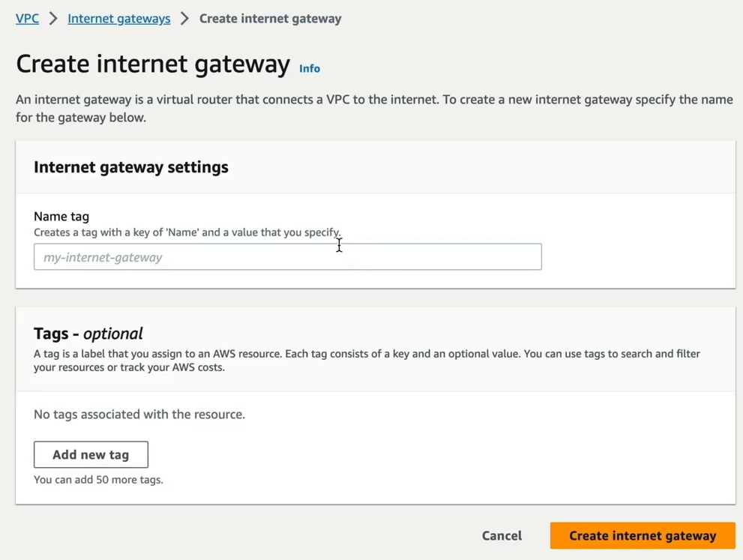743x560 pixels.
Task: Click the Internet gateway settings heading
Action: pyautogui.click(x=130, y=167)
